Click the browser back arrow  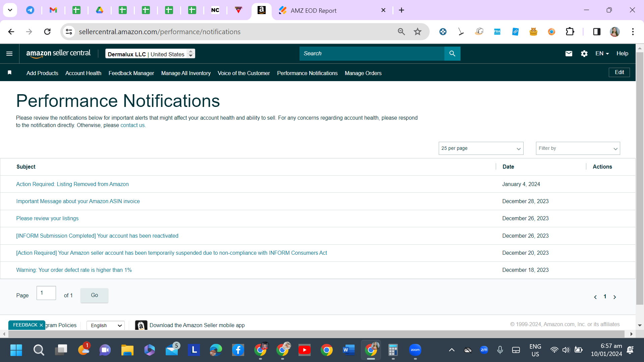tap(11, 32)
